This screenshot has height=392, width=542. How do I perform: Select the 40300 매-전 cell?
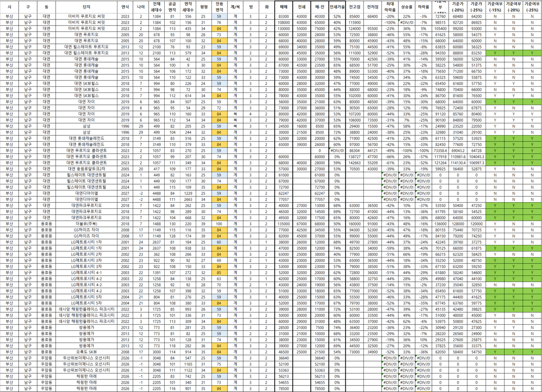pos(320,16)
